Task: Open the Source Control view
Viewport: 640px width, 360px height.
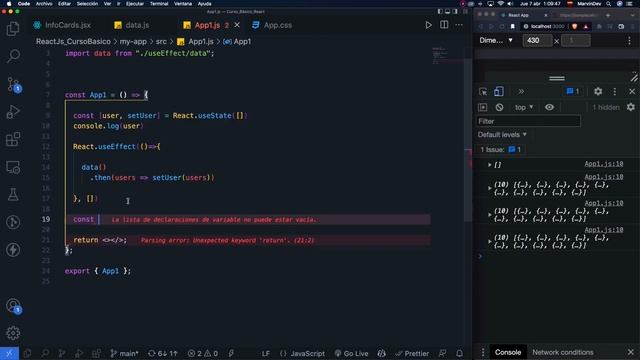Action: 13,84
